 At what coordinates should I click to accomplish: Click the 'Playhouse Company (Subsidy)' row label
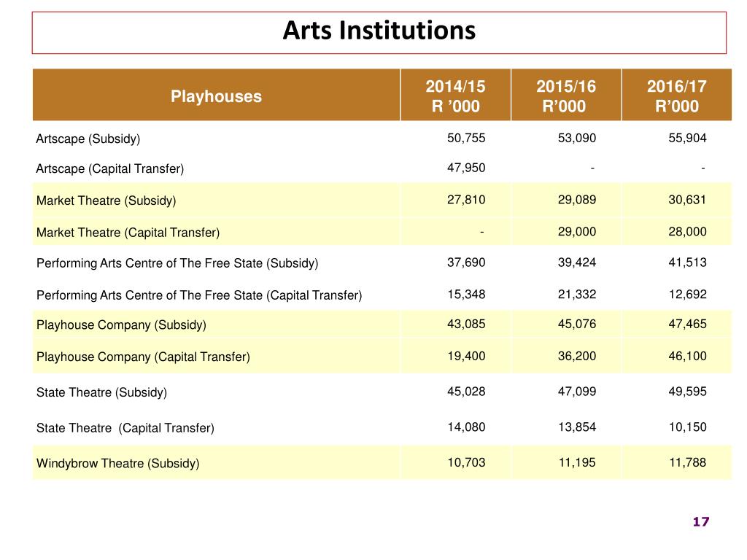click(x=122, y=324)
